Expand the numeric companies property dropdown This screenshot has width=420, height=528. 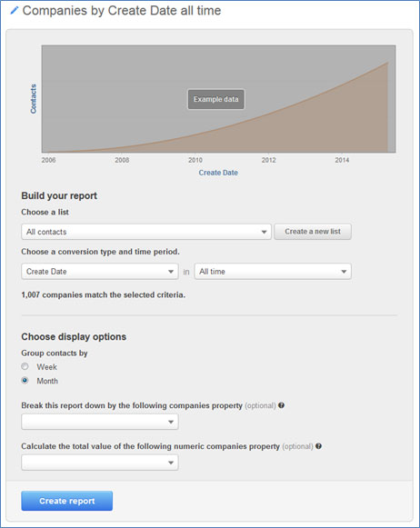[x=100, y=463]
